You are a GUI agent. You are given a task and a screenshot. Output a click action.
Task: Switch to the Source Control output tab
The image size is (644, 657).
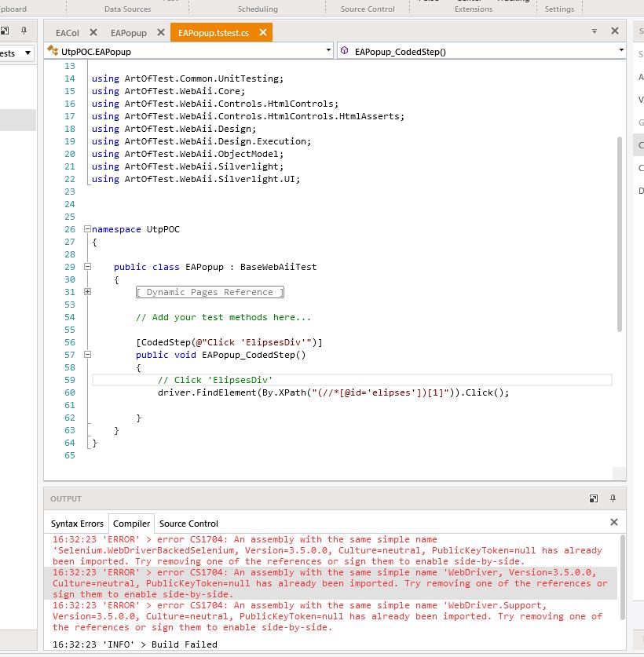pyautogui.click(x=188, y=524)
